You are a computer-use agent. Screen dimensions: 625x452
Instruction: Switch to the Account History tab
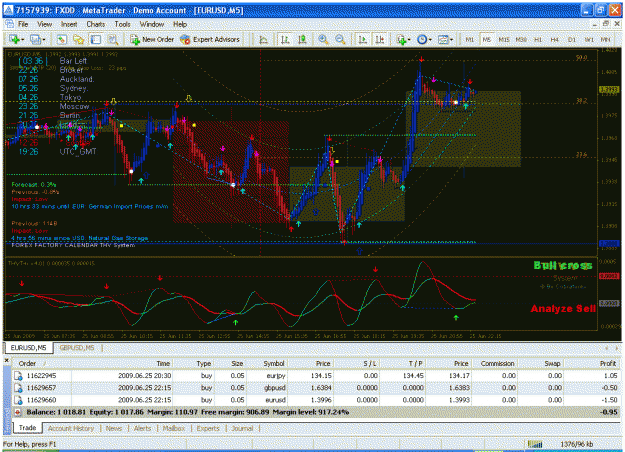(x=71, y=428)
